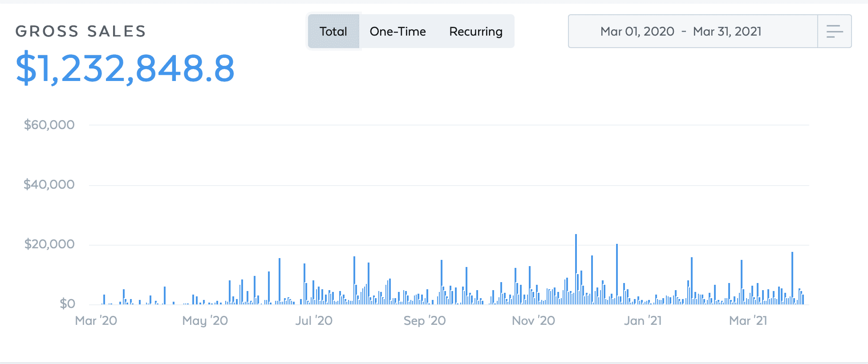Click the $40,000 y-axis label
Screen dimensions: 868x364
[x=49, y=184]
